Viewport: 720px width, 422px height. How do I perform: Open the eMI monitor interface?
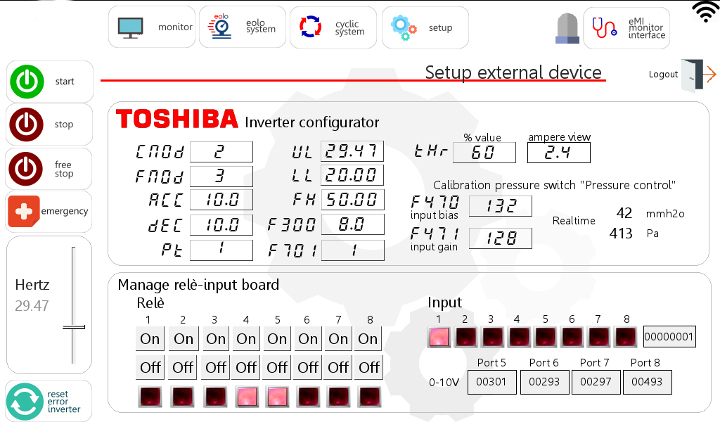pyautogui.click(x=626, y=28)
